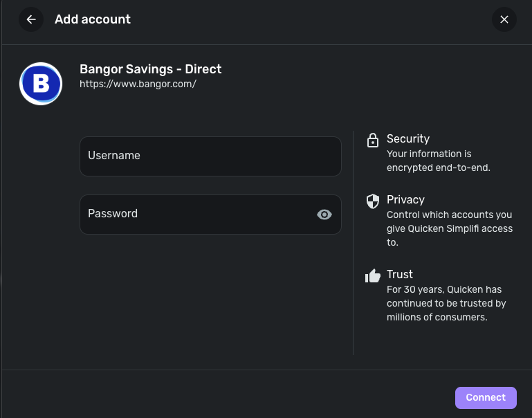Click the Add account title
532x418 pixels.
[93, 19]
